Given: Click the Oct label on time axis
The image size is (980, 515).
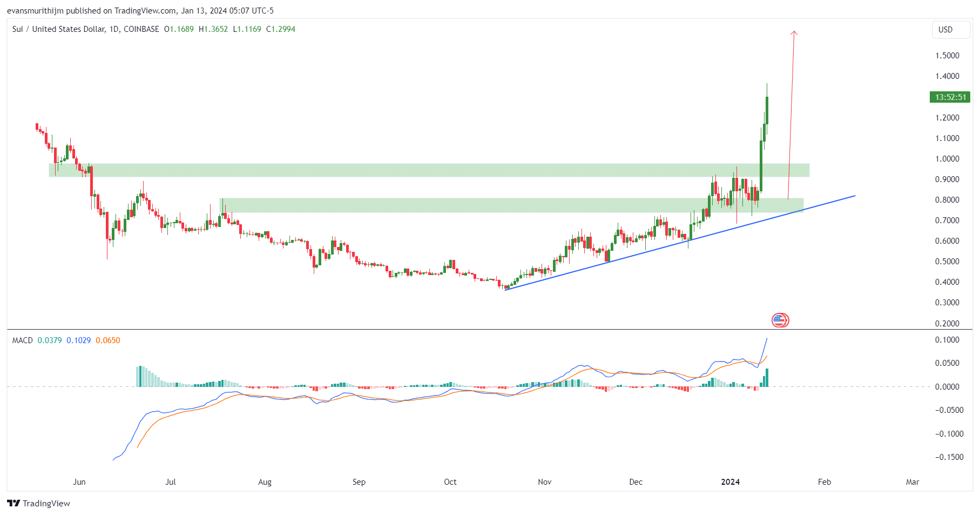Looking at the screenshot, I should (450, 482).
